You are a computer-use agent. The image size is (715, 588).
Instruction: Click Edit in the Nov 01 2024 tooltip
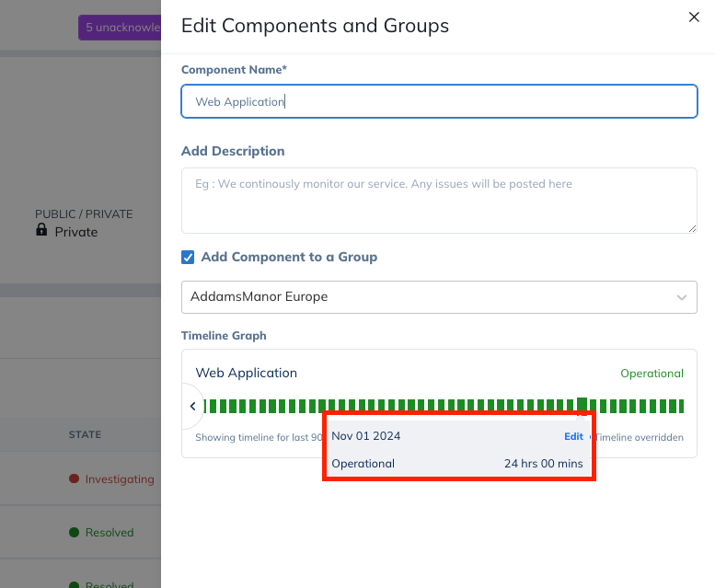tap(573, 436)
